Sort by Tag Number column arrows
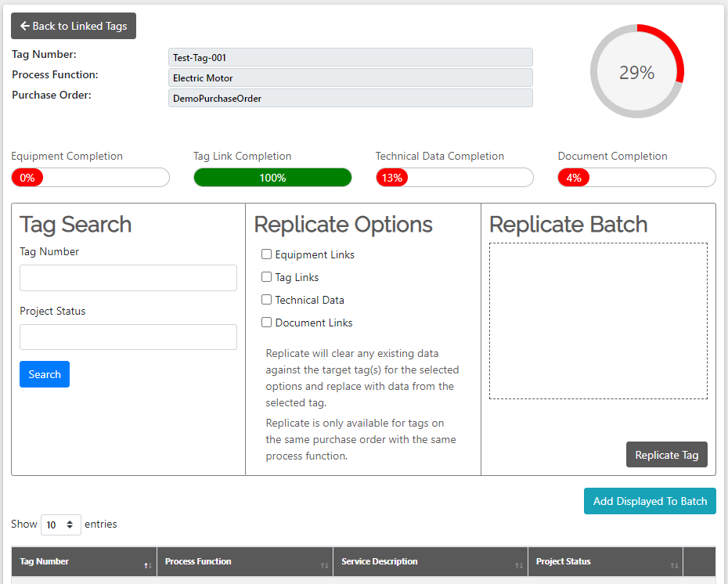 pos(148,565)
